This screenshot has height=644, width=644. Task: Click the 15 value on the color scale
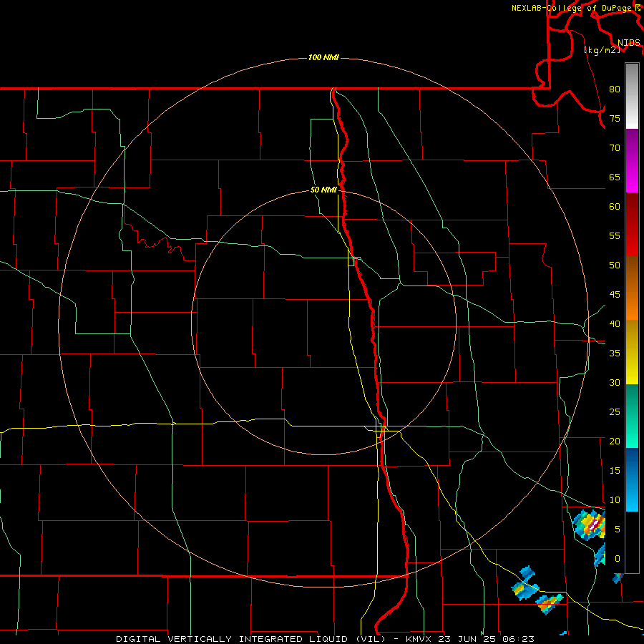pos(615,471)
